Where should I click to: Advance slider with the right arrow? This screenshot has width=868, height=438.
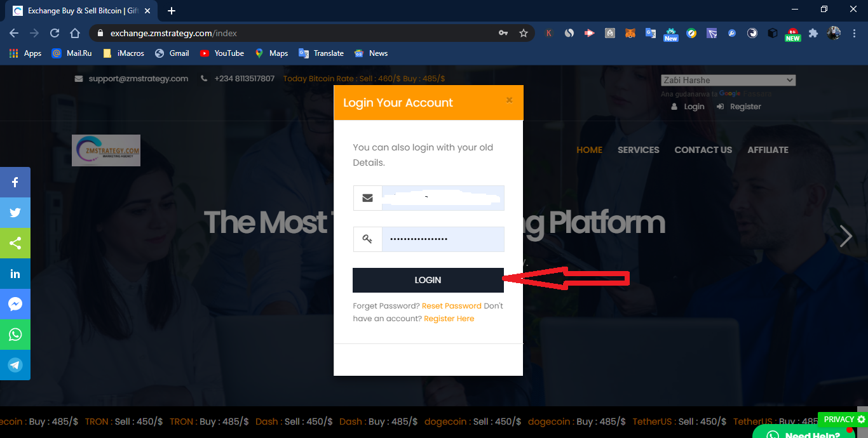[x=846, y=236]
